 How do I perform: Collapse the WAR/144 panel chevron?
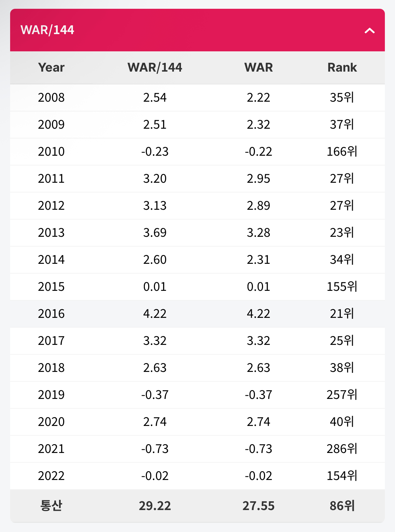click(x=370, y=31)
